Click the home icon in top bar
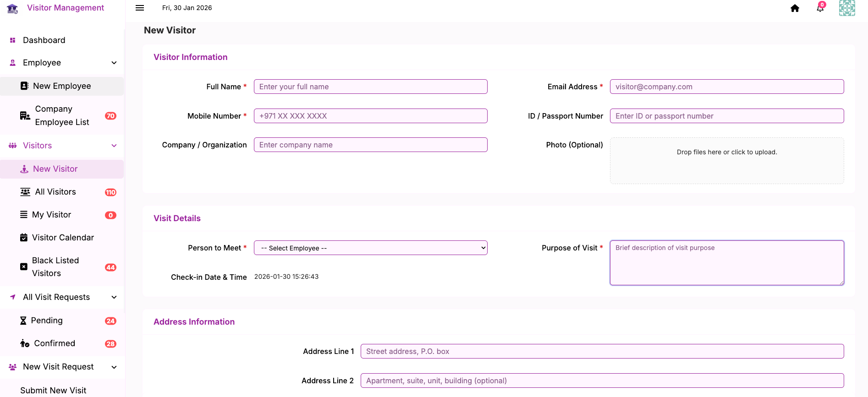The image size is (868, 397). tap(795, 8)
